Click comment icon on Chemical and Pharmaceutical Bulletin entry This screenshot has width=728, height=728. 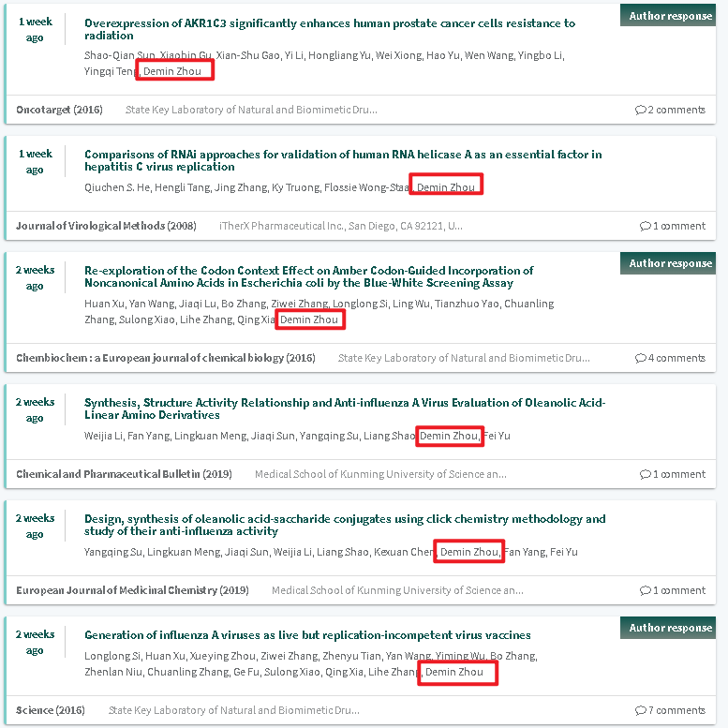[x=645, y=474]
